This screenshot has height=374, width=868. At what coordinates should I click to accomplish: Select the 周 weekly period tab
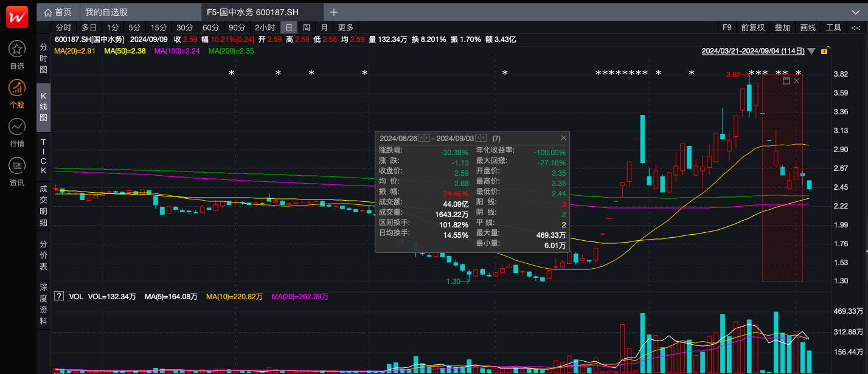click(x=307, y=27)
